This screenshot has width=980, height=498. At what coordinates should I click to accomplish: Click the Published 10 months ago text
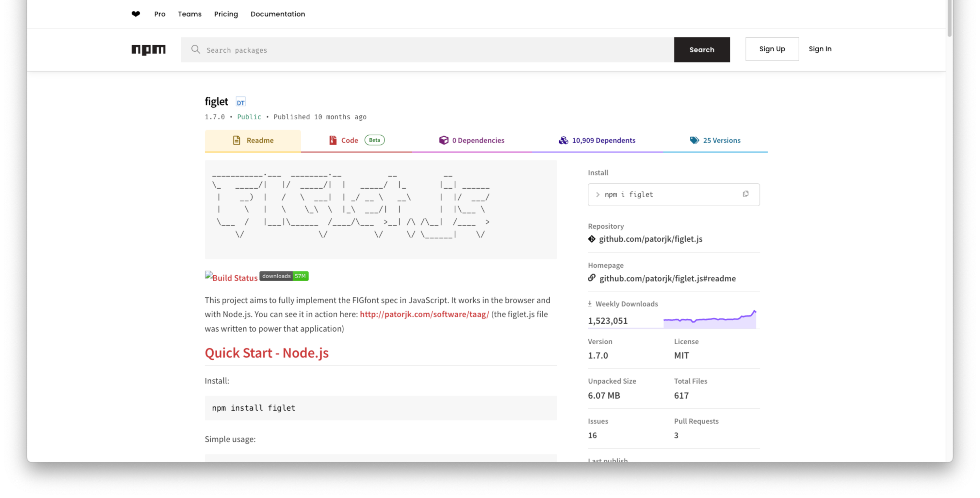coord(320,117)
